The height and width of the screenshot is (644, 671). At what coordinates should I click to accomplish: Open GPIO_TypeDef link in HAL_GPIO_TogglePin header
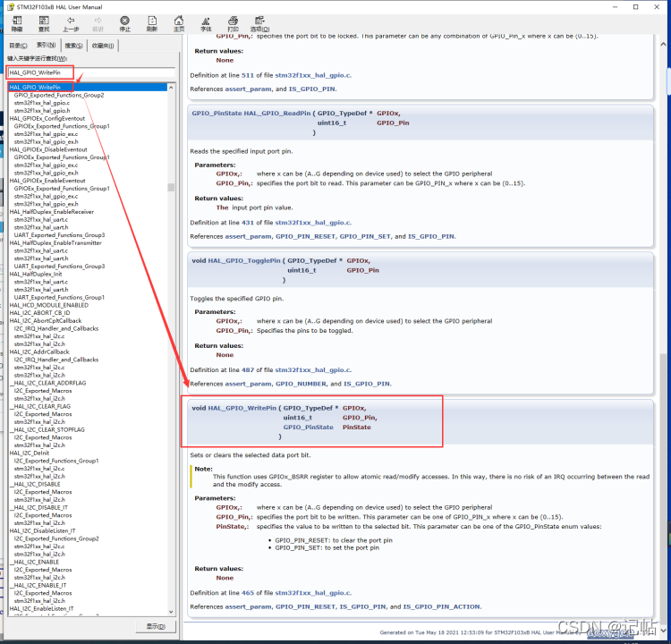pyautogui.click(x=311, y=260)
